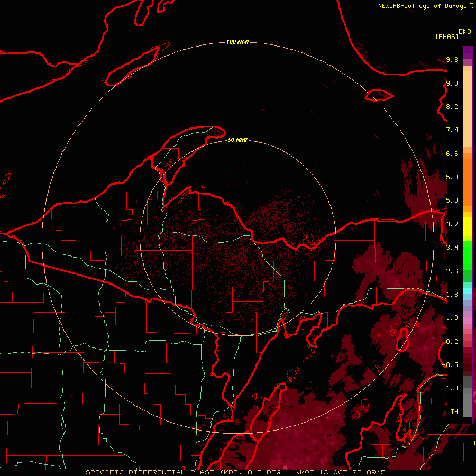Click the NEXLAB-College of DuPage credit text
This screenshot has height=476, width=476.
(423, 6)
